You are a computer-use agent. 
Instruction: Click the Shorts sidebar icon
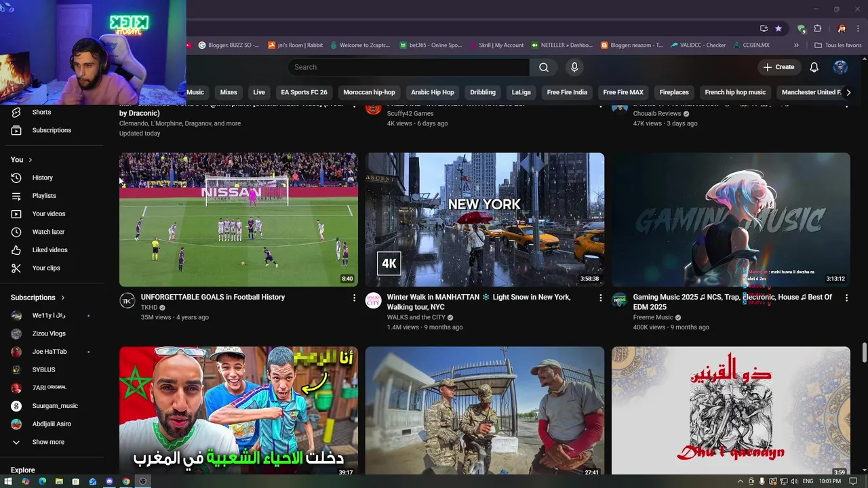pos(16,112)
